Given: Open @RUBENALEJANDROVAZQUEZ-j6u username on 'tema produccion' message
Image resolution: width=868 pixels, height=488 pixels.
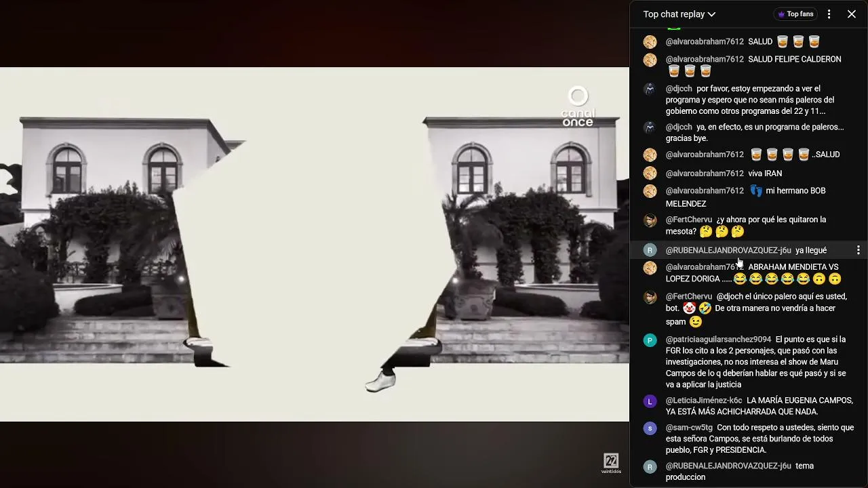Looking at the screenshot, I should [x=728, y=466].
